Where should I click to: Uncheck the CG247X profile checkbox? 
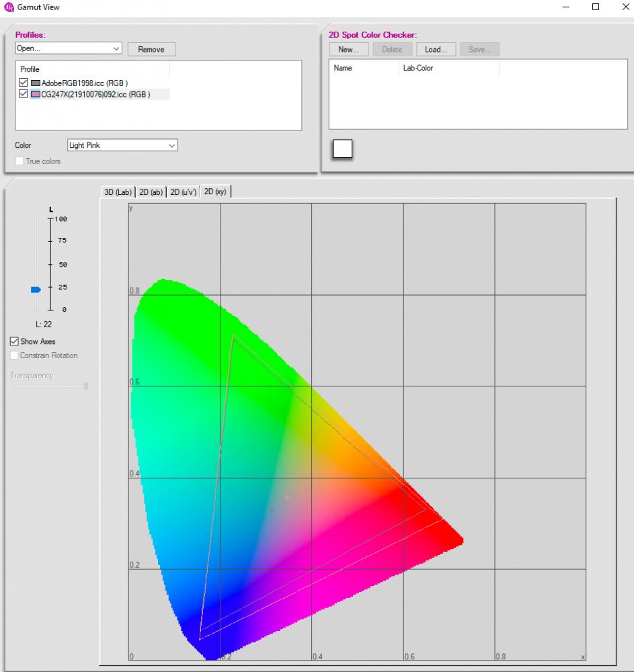24,94
